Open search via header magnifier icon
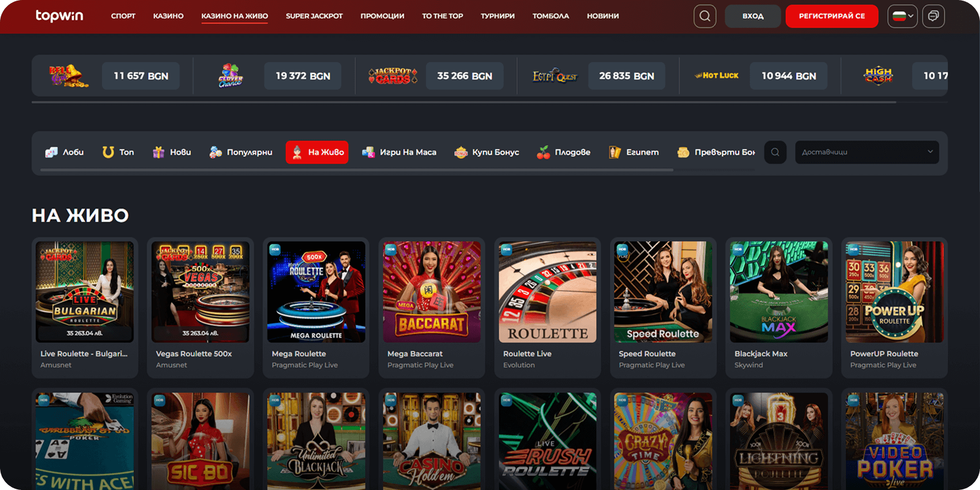This screenshot has width=980, height=490. [704, 16]
